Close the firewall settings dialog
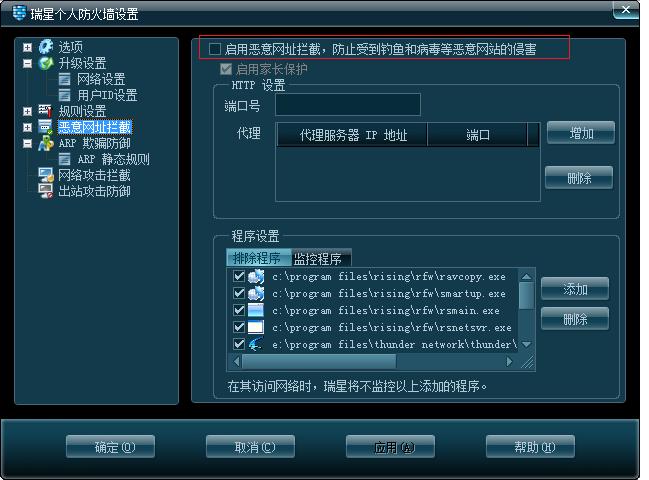 point(625,9)
